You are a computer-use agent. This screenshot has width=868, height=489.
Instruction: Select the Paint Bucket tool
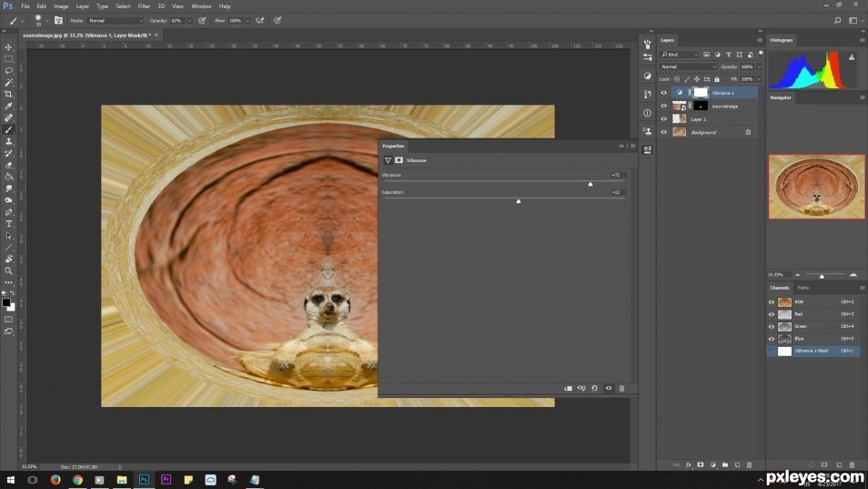tap(8, 177)
